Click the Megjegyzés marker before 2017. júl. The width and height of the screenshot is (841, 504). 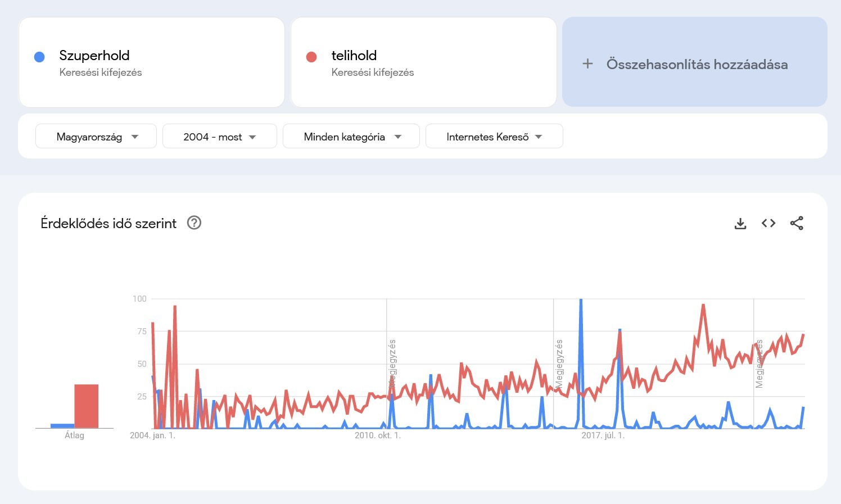point(559,364)
